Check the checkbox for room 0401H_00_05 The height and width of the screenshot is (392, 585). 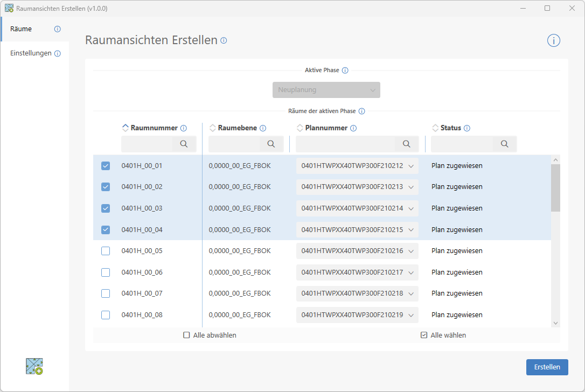tap(106, 251)
